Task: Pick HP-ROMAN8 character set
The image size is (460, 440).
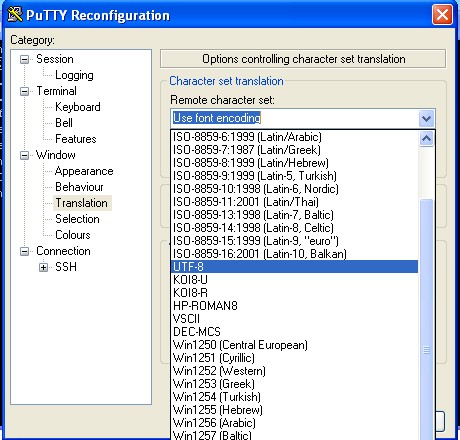Action: point(295,306)
